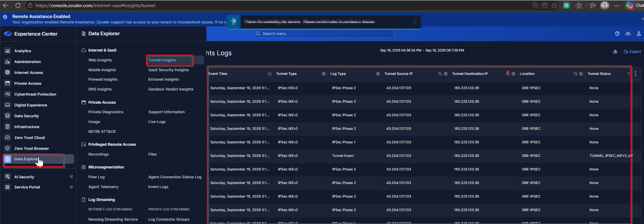The height and width of the screenshot is (224, 644).
Task: Reload the browser page
Action: [x=18, y=5]
